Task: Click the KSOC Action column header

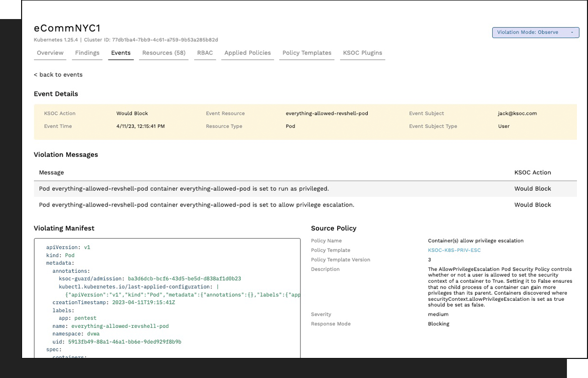Action: 532,172
